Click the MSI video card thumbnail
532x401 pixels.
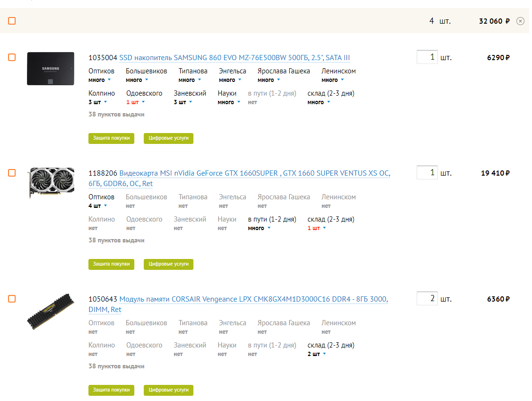[x=51, y=183]
